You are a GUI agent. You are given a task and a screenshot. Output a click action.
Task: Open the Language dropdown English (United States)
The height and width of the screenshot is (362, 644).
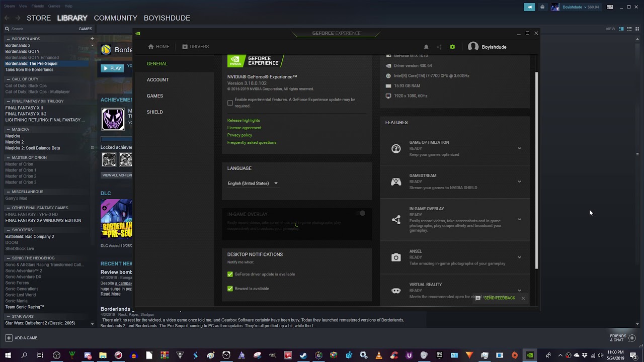click(x=253, y=183)
